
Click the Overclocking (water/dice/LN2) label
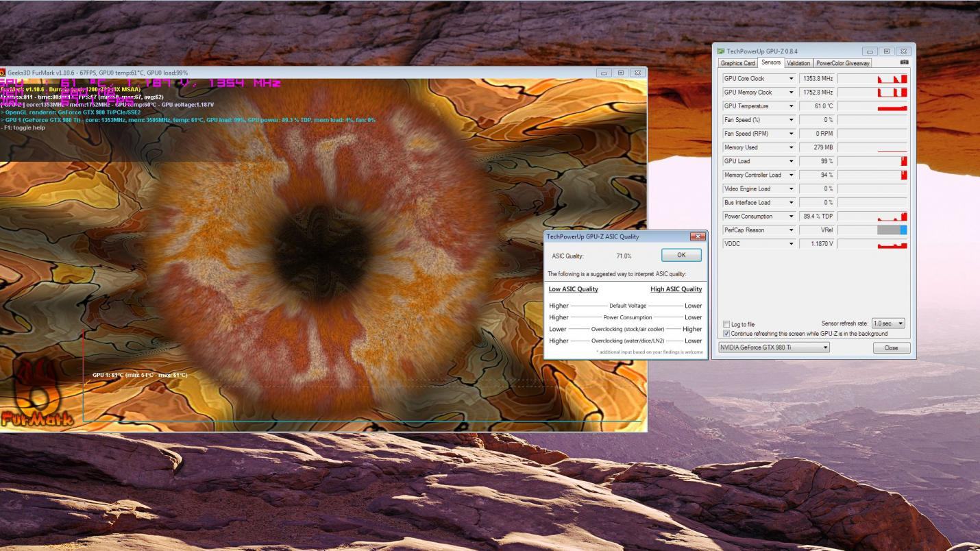(x=628, y=341)
